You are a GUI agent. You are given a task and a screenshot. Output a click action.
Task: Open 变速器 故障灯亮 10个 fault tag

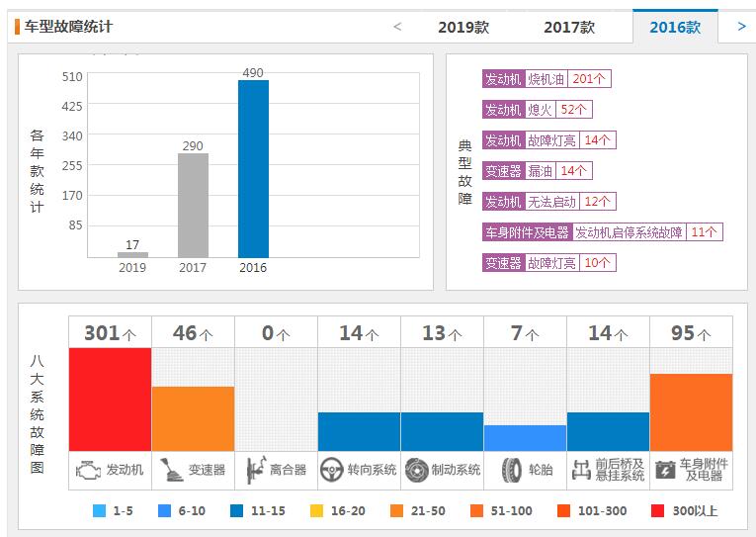tap(549, 262)
